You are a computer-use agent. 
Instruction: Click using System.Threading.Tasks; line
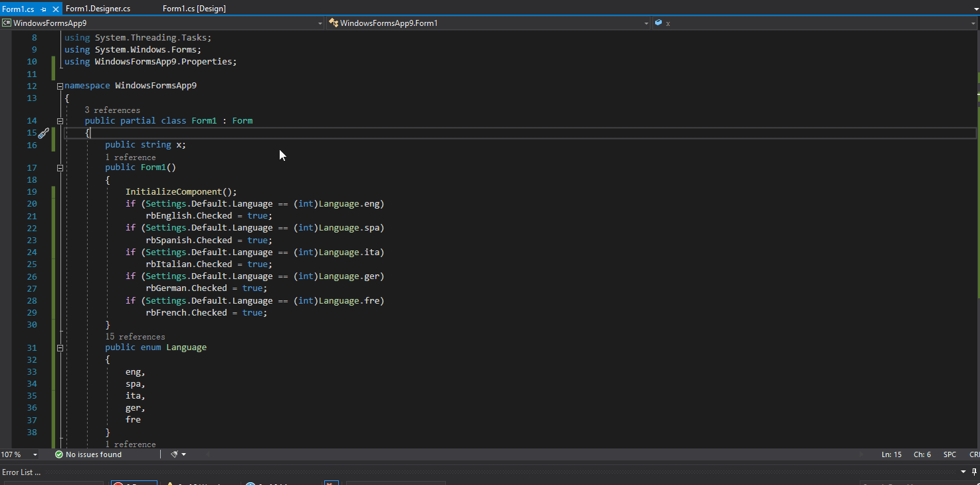tap(138, 38)
